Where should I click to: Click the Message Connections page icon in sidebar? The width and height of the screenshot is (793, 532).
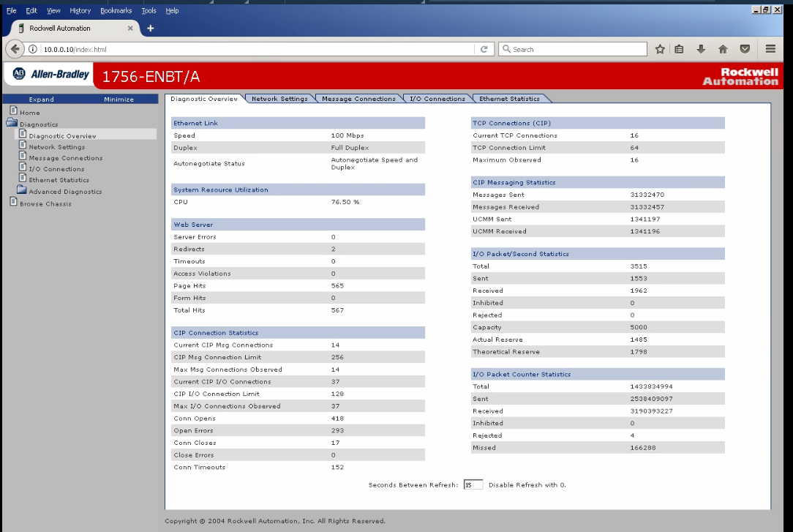pos(23,156)
